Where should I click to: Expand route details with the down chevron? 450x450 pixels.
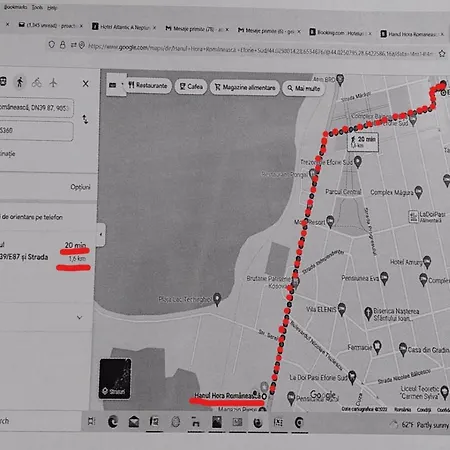click(79, 317)
